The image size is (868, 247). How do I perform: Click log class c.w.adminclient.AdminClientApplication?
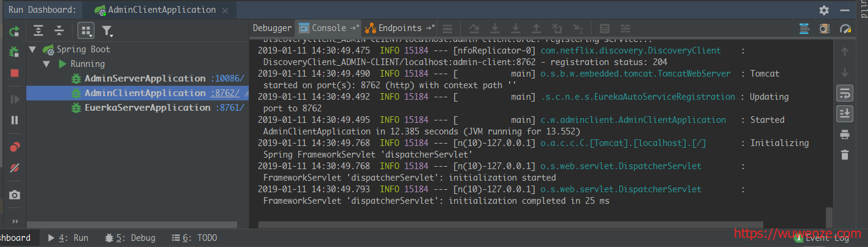pos(633,120)
